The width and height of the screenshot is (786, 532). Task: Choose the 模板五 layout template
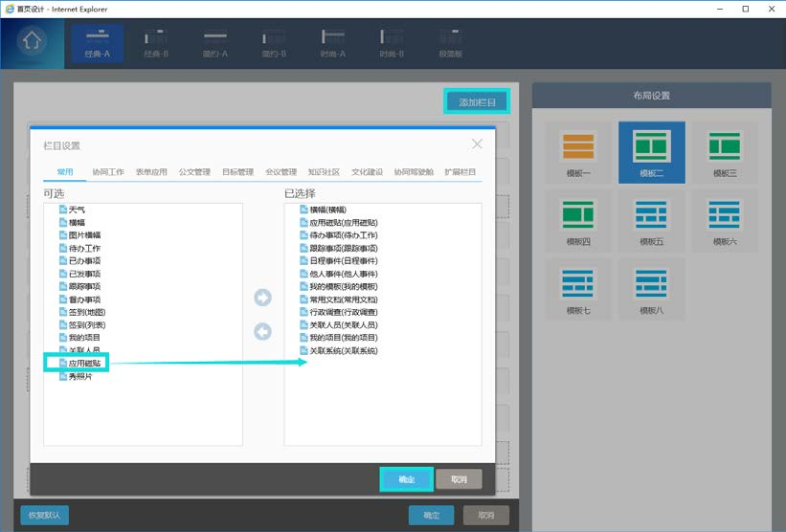(651, 220)
